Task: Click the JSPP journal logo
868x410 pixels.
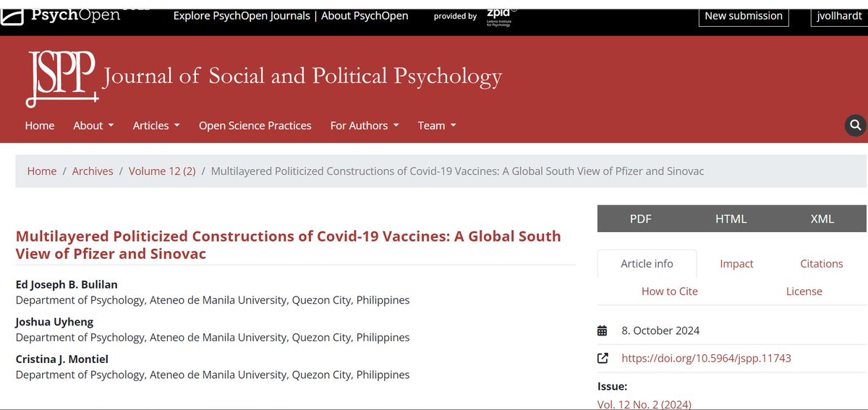Action: coord(61,79)
